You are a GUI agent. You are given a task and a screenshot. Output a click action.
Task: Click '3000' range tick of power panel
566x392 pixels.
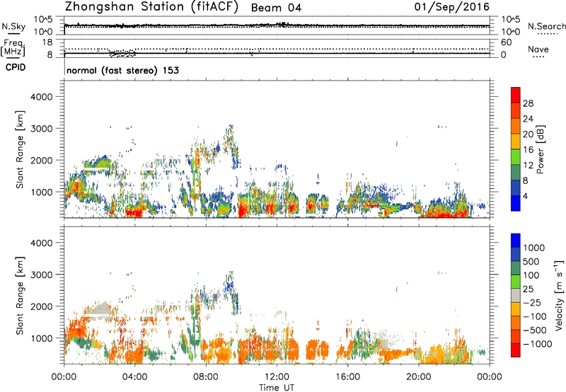41,129
